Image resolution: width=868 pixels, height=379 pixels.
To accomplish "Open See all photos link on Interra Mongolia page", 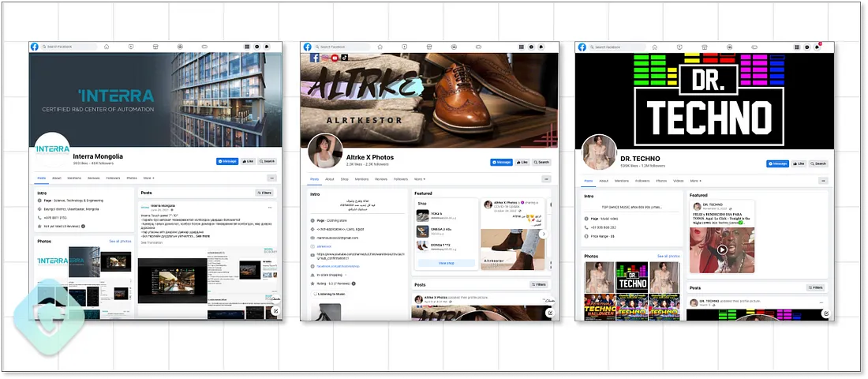I will 120,241.
